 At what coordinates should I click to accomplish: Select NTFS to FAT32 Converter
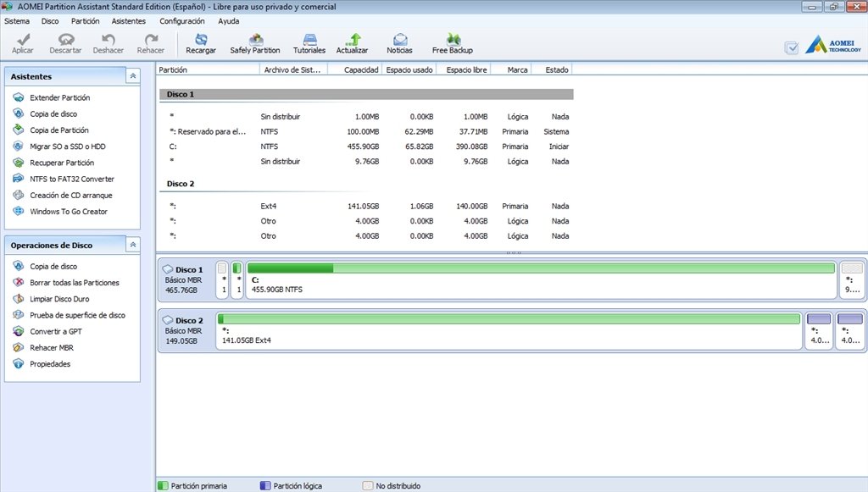[71, 179]
